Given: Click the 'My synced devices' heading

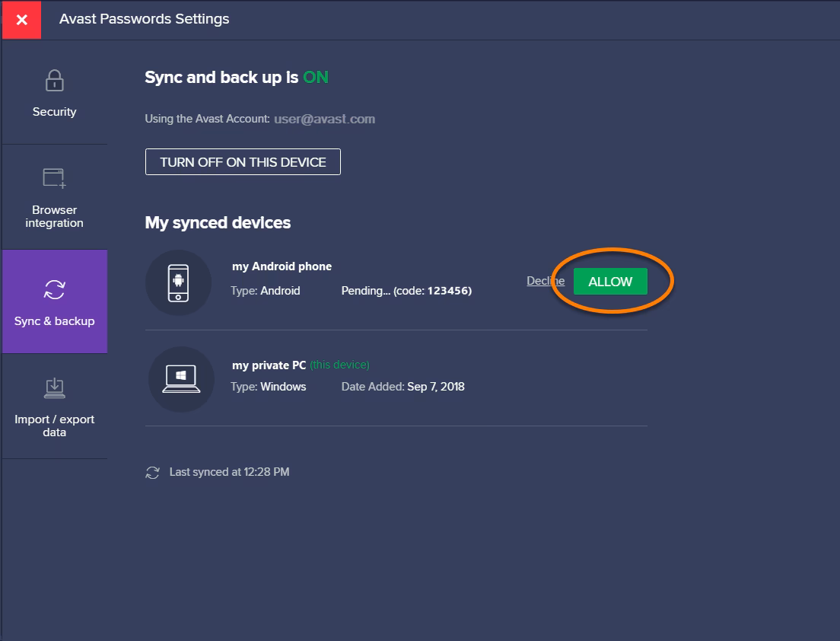Looking at the screenshot, I should tap(218, 223).
